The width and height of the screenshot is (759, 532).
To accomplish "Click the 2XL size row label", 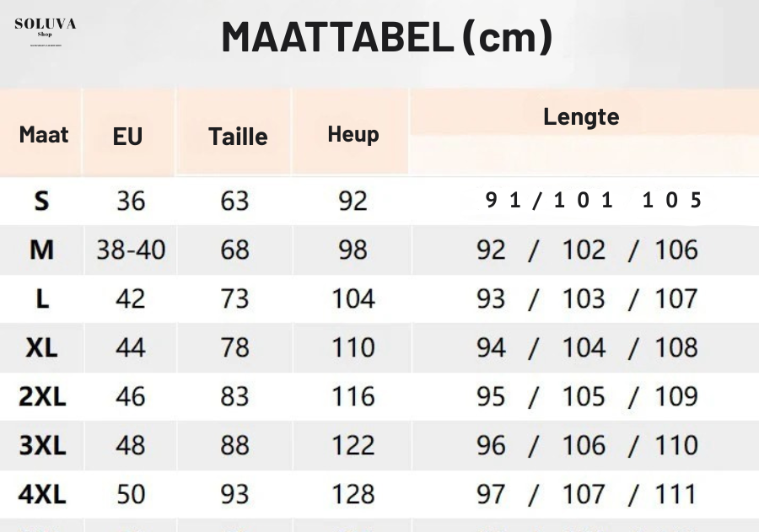I will pos(41,396).
